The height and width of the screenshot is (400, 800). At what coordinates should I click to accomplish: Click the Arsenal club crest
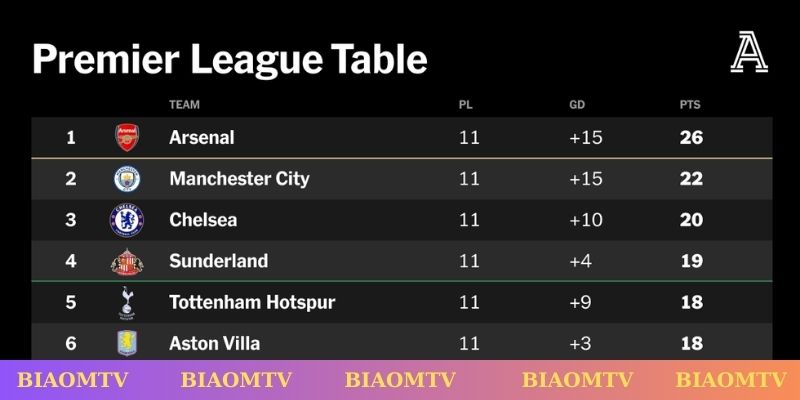point(127,137)
